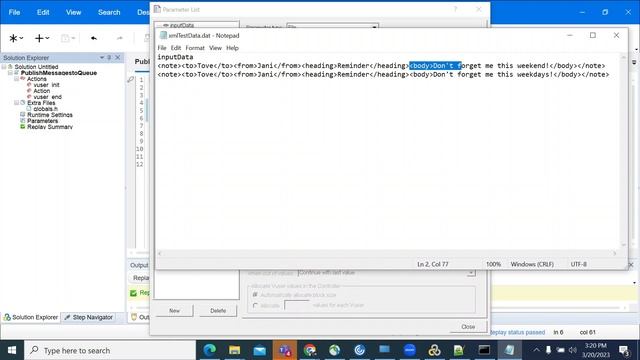
Task: Show hidden system tray icons
Action: click(x=536, y=350)
